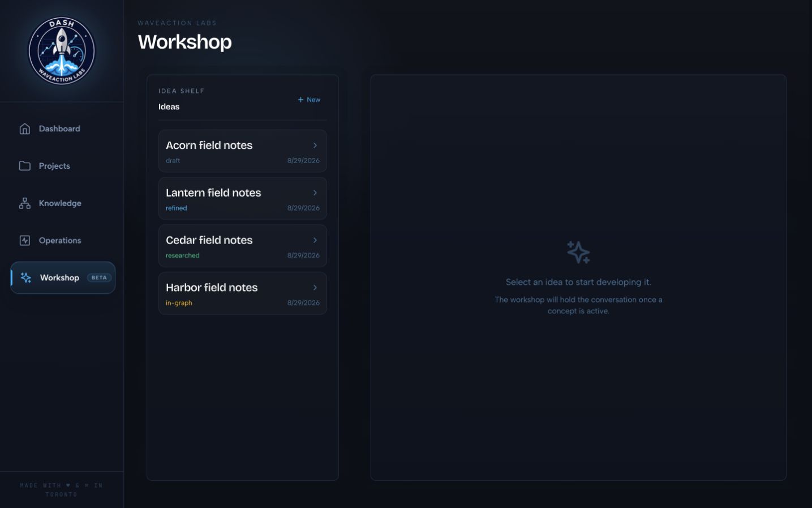
Task: Open the Knowledge section
Action: point(63,203)
